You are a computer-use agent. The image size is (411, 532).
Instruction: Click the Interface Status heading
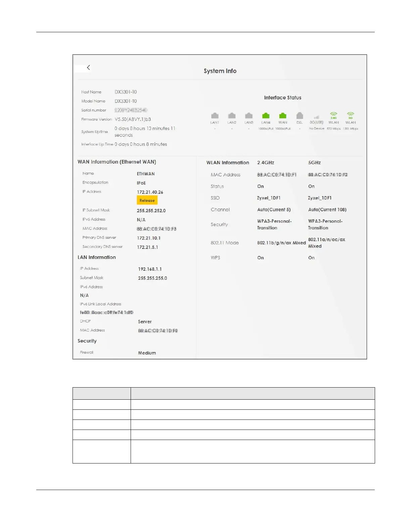click(283, 98)
